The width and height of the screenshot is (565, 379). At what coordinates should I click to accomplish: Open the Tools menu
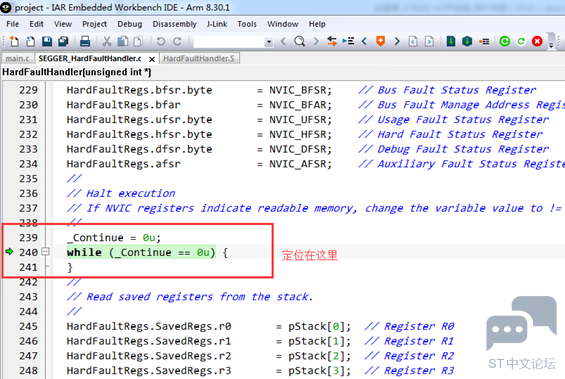(x=247, y=24)
